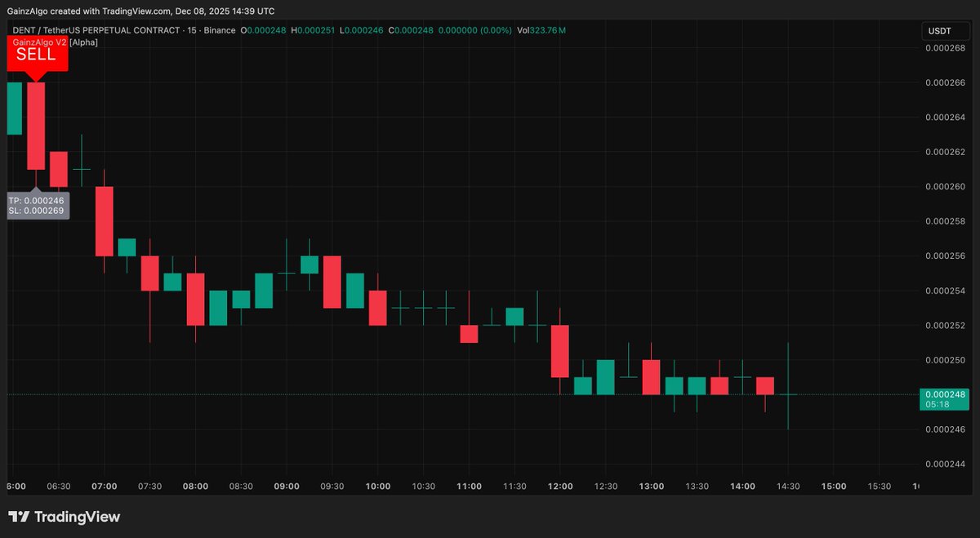Click the 09:00 time axis label
The width and height of the screenshot is (980, 538).
pyautogui.click(x=287, y=486)
